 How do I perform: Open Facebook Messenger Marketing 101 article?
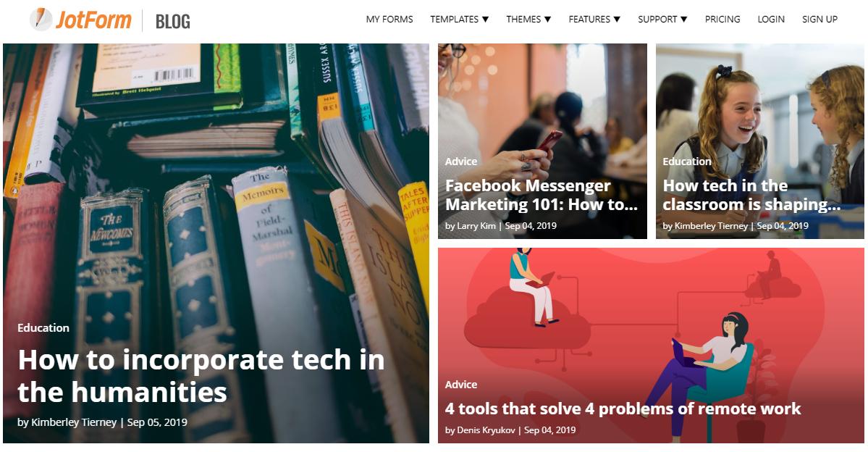tap(542, 195)
